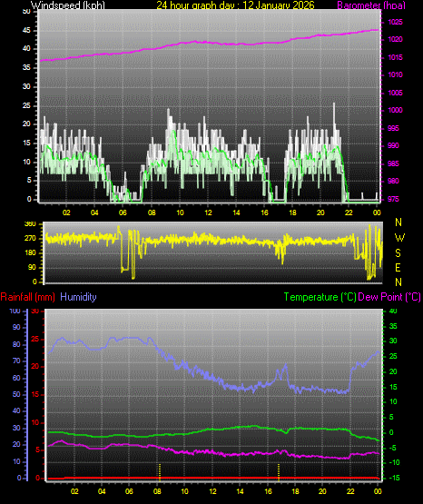Click the 'Rainfall (mm)' legend label
The image size is (423, 504).
[x=27, y=297]
